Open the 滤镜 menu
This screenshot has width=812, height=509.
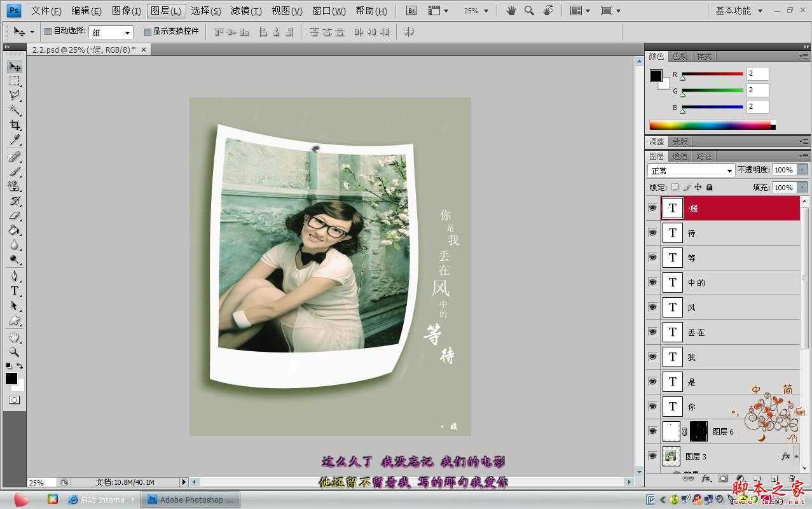pyautogui.click(x=246, y=11)
